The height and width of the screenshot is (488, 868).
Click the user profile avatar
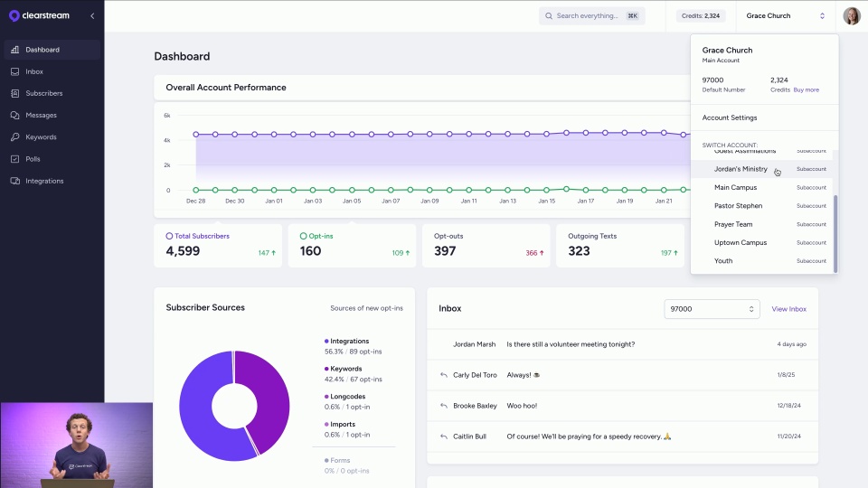pos(852,15)
